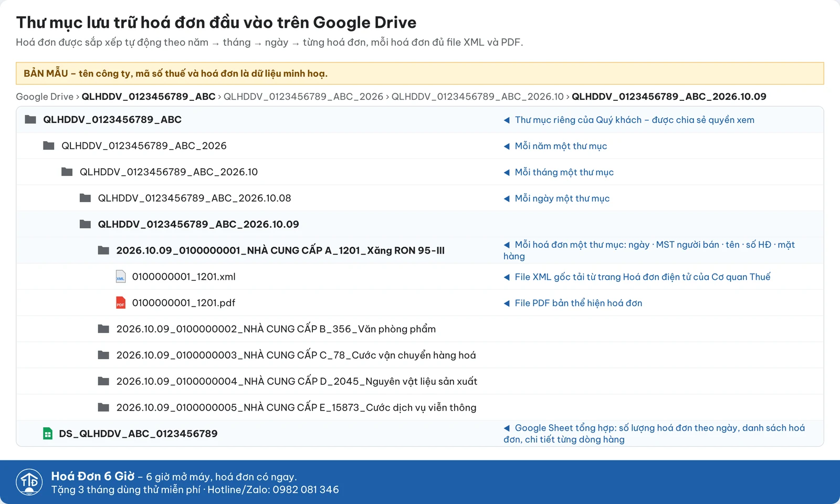Click red PDF icon for 0100000001_1201.pdf

pyautogui.click(x=121, y=303)
